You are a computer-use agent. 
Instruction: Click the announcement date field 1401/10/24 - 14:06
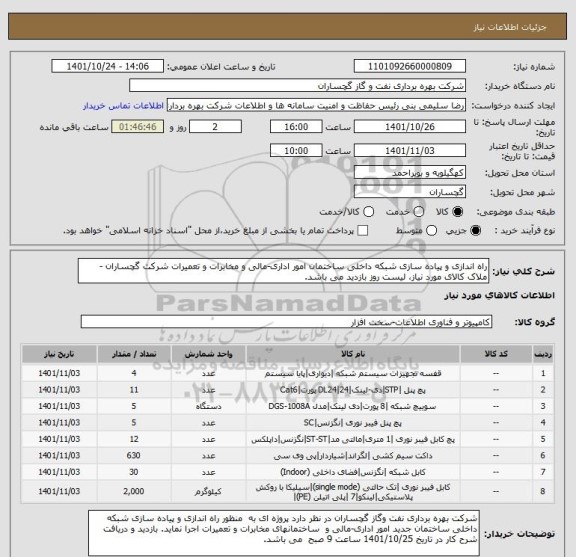(x=108, y=67)
